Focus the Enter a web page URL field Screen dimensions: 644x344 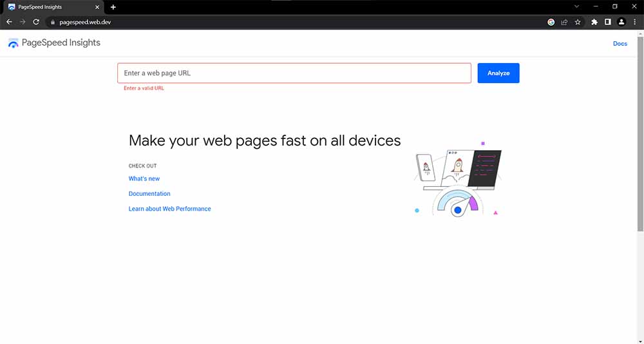[294, 73]
